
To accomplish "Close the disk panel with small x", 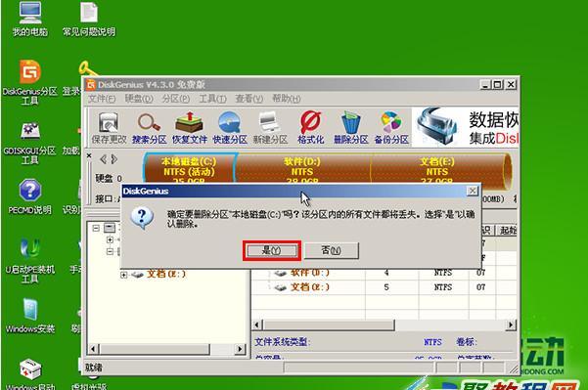I will (89, 155).
